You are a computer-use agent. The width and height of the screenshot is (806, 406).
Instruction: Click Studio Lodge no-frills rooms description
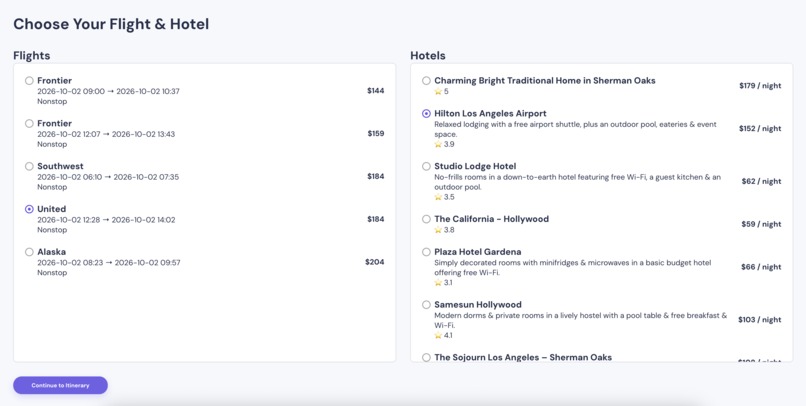(x=578, y=182)
